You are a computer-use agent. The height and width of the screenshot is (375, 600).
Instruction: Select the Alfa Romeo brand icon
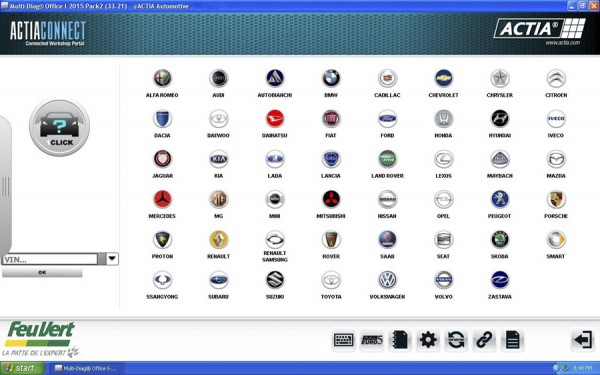[162, 78]
